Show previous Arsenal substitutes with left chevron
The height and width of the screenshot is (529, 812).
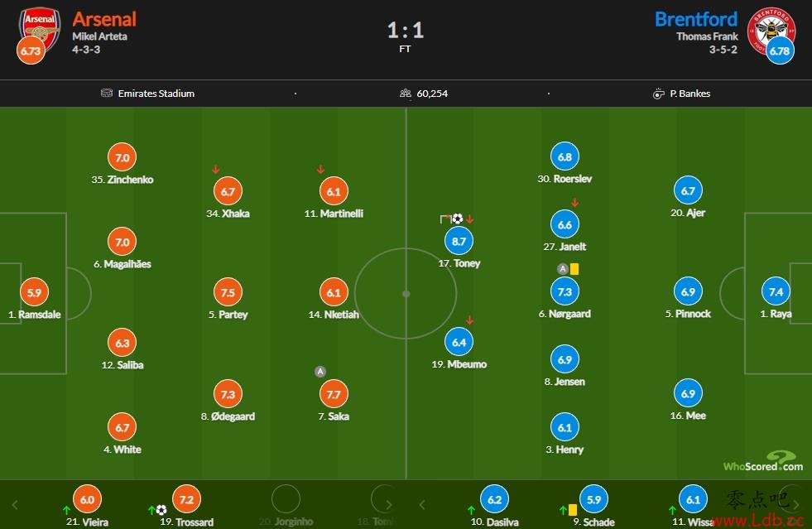point(15,505)
